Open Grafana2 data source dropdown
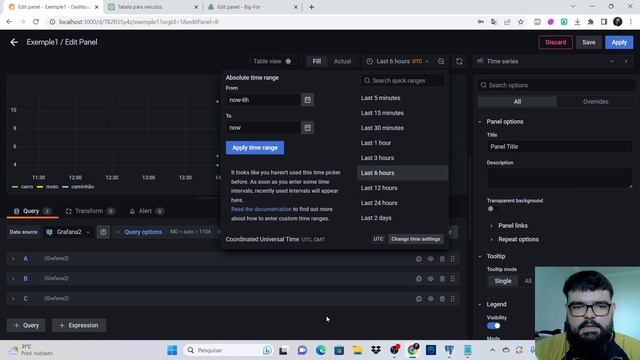The image size is (640, 360). coord(67,232)
